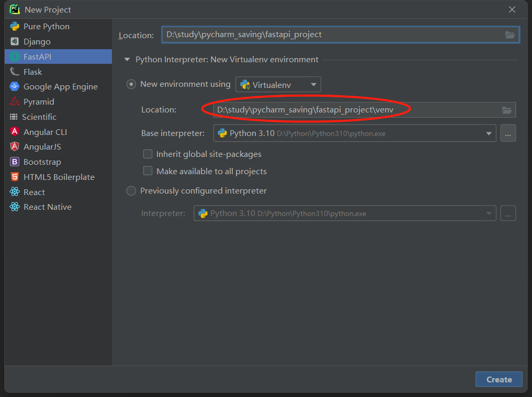Screen dimensions: 532x397
Task: Browse folder for virtualenv Location
Action: coord(507,110)
